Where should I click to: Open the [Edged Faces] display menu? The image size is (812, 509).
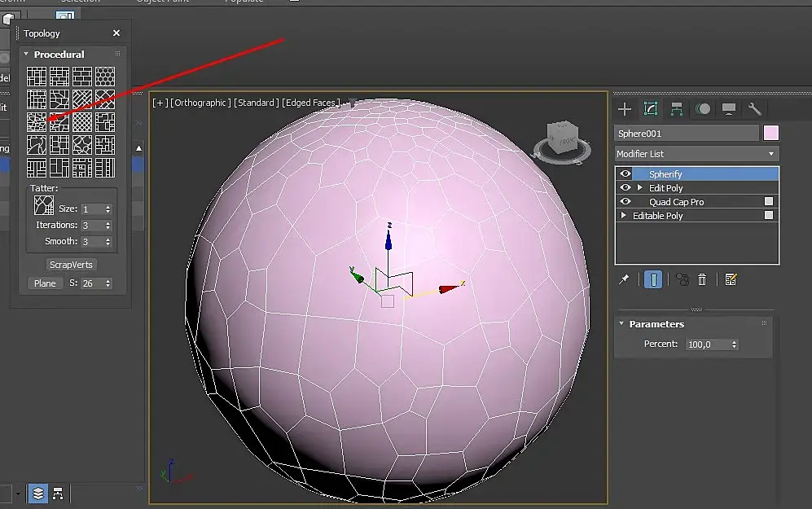point(311,103)
